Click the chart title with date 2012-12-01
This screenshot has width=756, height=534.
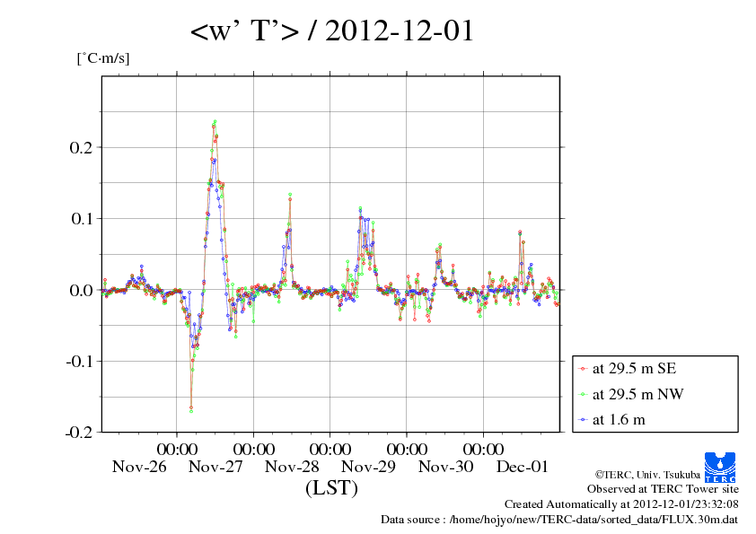(332, 31)
